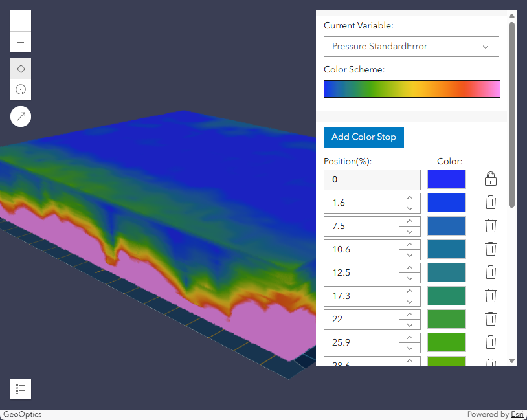Select the pan navigation tool
This screenshot has height=420, width=527.
pos(20,69)
